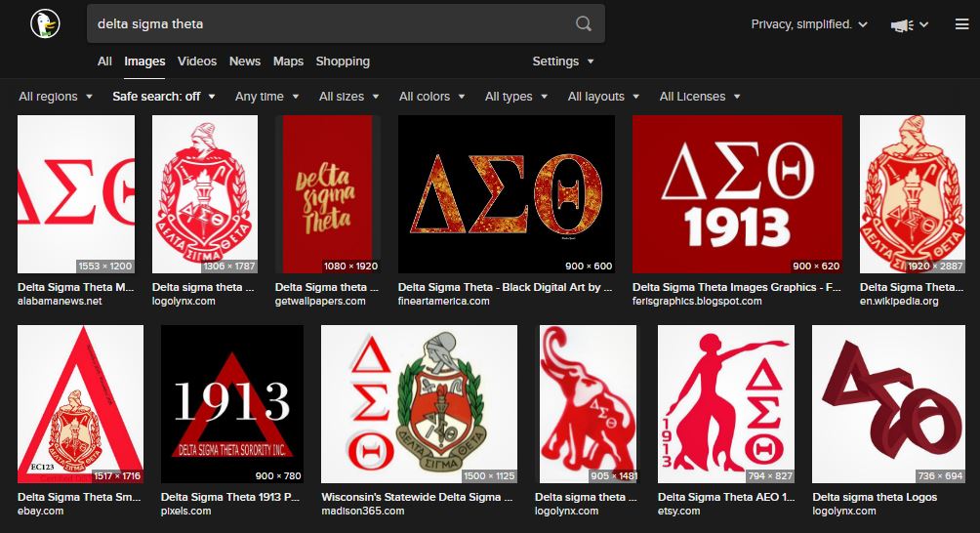Open the hamburger menu icon

click(x=961, y=24)
